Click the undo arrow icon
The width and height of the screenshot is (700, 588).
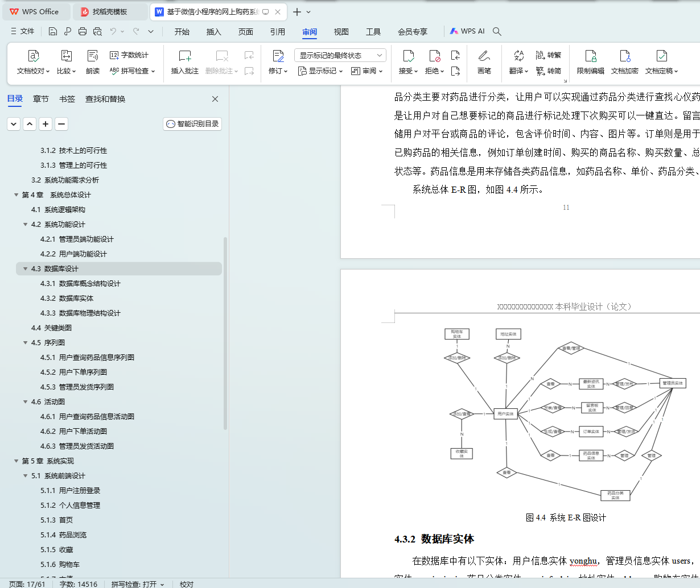[113, 31]
